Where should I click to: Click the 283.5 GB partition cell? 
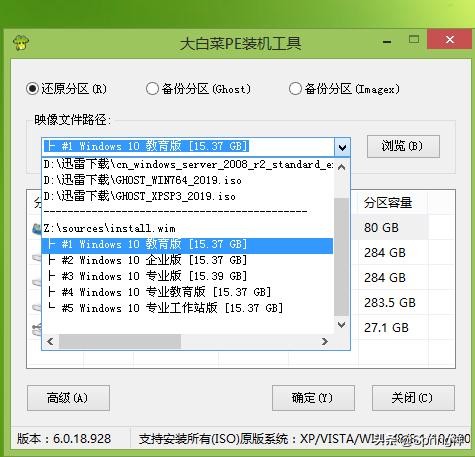(x=393, y=302)
